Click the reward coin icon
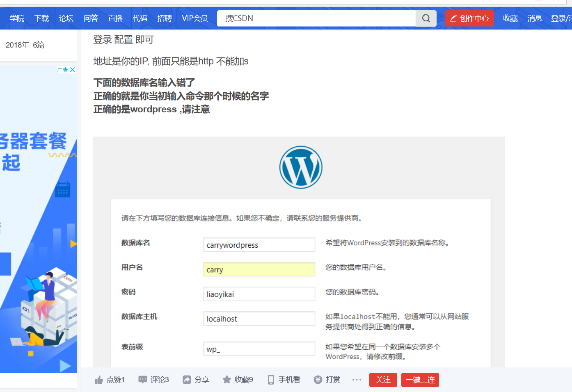 318,380
